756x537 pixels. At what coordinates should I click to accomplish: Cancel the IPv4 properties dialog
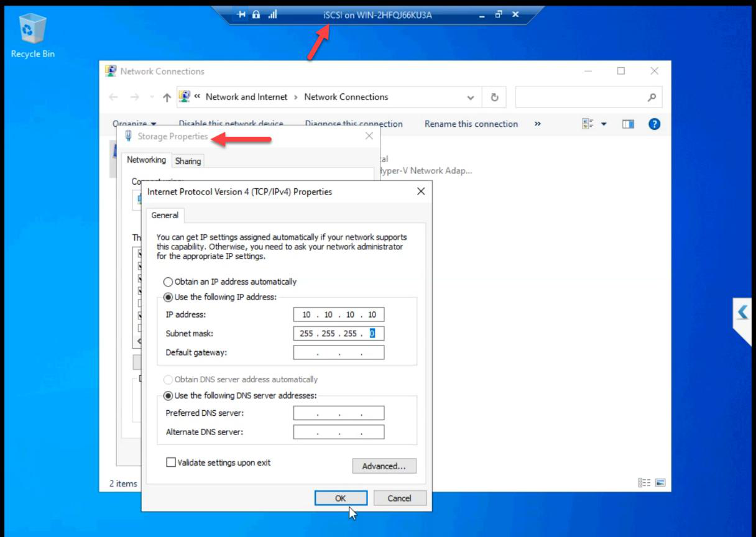(x=399, y=498)
